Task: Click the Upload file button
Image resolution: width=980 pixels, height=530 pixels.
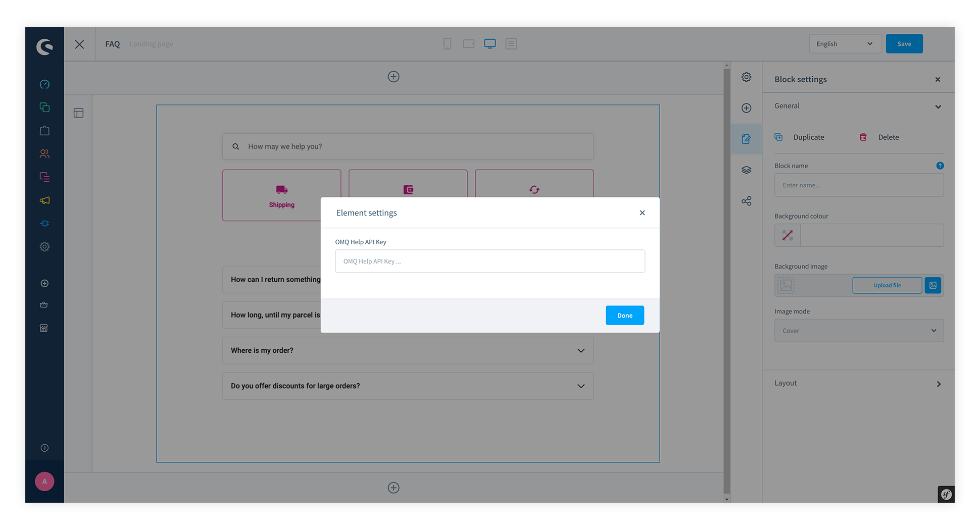Action: click(887, 285)
